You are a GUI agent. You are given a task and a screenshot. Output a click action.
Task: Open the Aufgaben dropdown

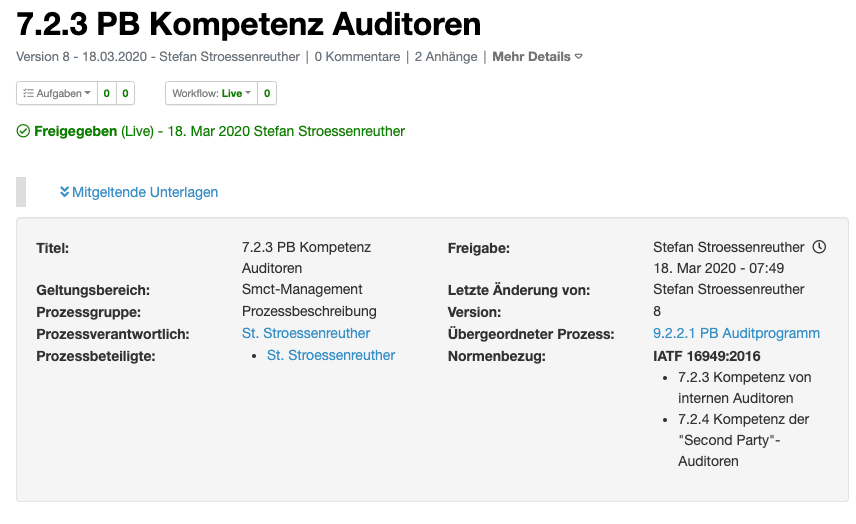click(x=57, y=93)
